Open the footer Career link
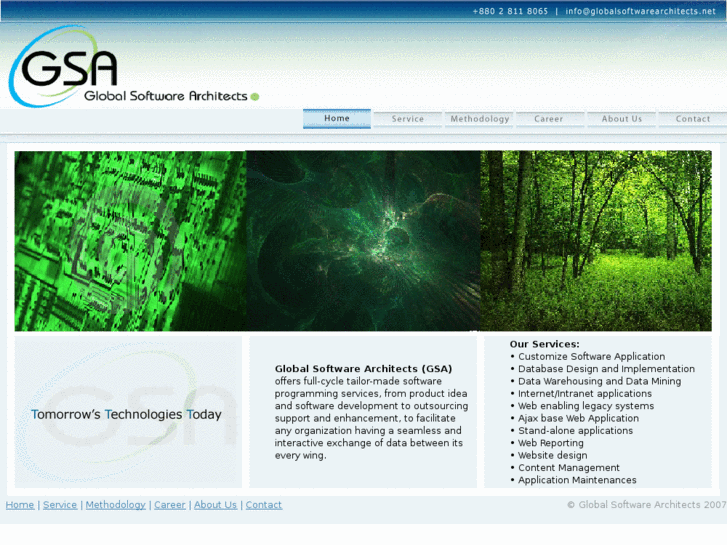Screen dimensions: 727x545 [x=170, y=505]
